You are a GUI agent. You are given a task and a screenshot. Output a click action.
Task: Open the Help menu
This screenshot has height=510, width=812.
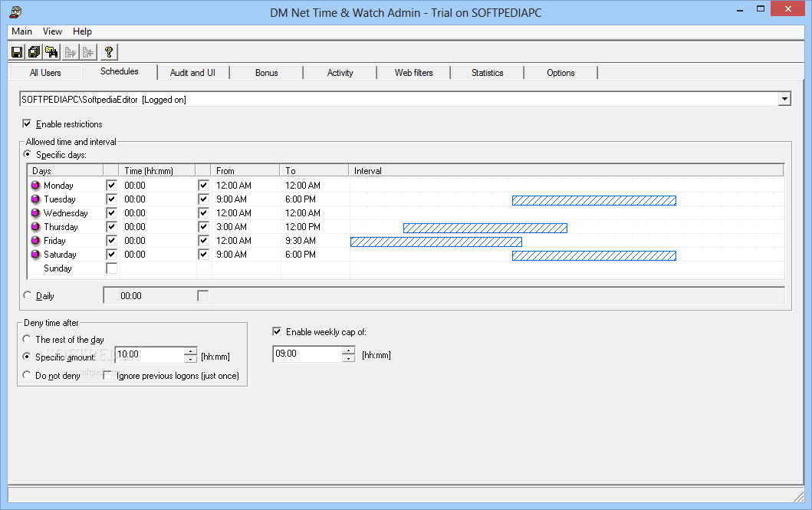point(82,31)
